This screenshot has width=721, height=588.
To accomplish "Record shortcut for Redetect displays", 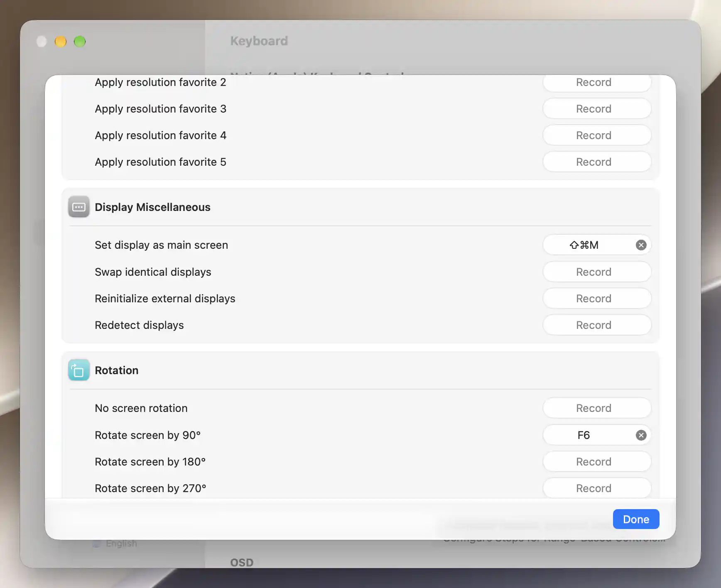I will 597,325.
